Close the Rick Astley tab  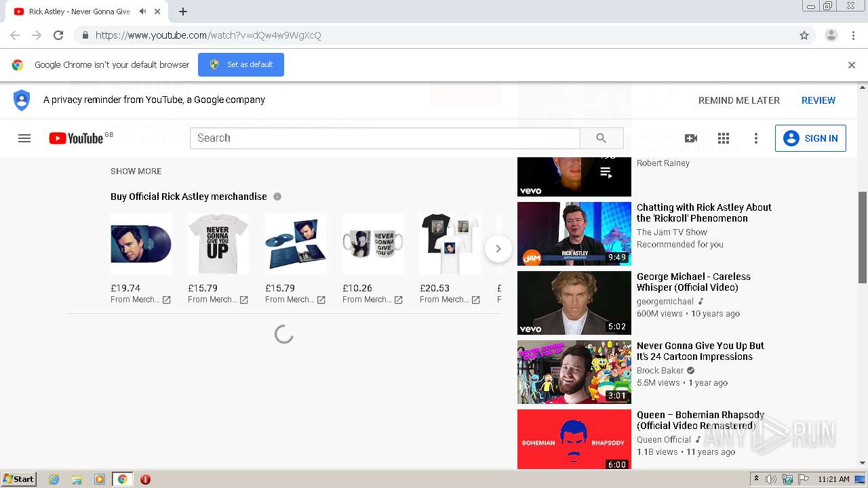(157, 12)
